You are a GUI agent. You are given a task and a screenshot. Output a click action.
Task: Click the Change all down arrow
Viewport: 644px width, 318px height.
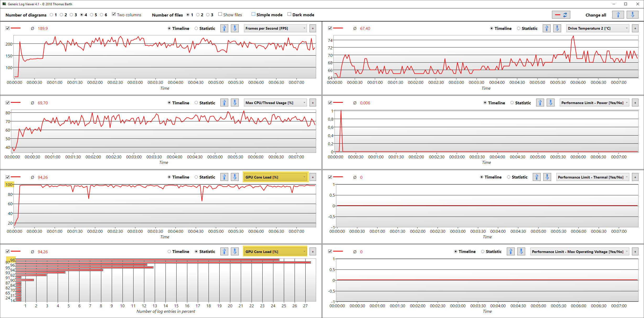pyautogui.click(x=632, y=15)
